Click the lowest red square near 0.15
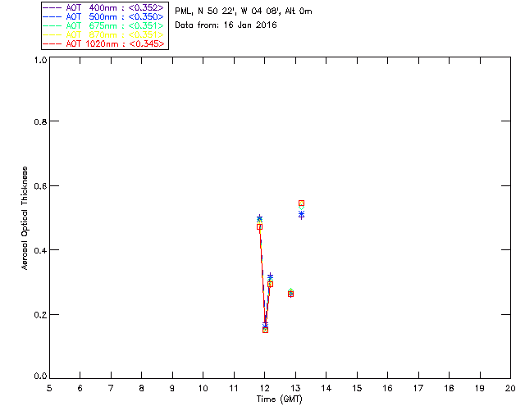The image size is (525, 420). pos(265,331)
